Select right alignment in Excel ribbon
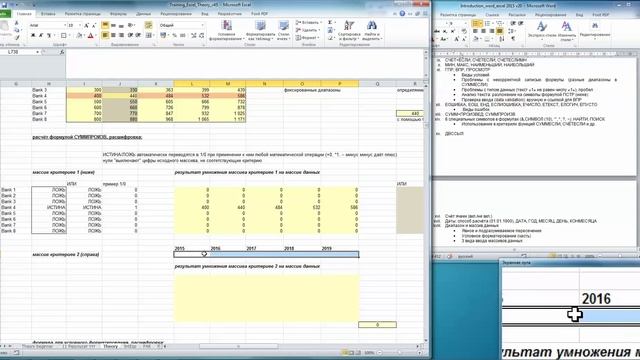640x360 pixels. click(x=121, y=36)
